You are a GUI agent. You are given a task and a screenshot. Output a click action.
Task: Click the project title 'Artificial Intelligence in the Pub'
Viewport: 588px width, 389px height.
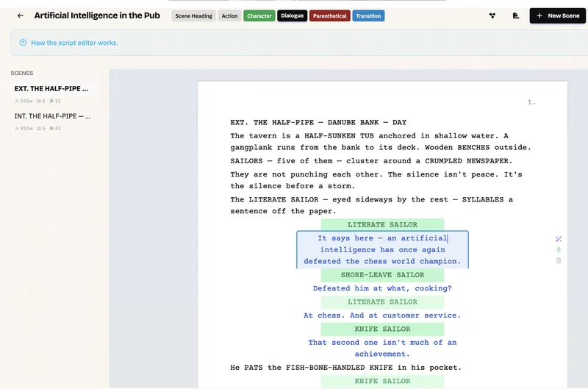click(x=97, y=15)
